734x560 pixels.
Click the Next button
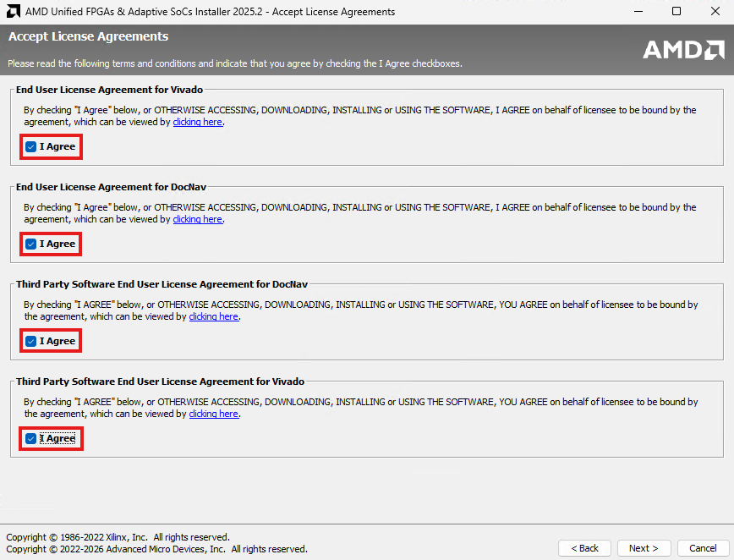[x=644, y=548]
